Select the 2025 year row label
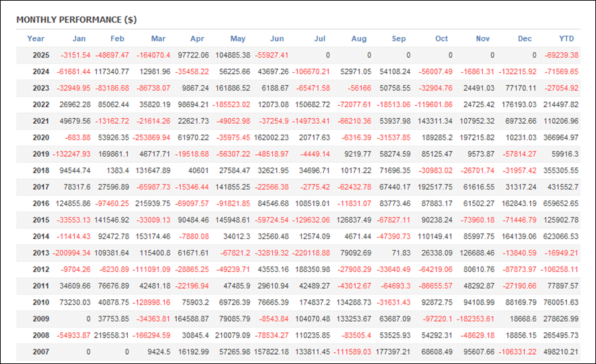This screenshot has width=596, height=364. (40, 55)
